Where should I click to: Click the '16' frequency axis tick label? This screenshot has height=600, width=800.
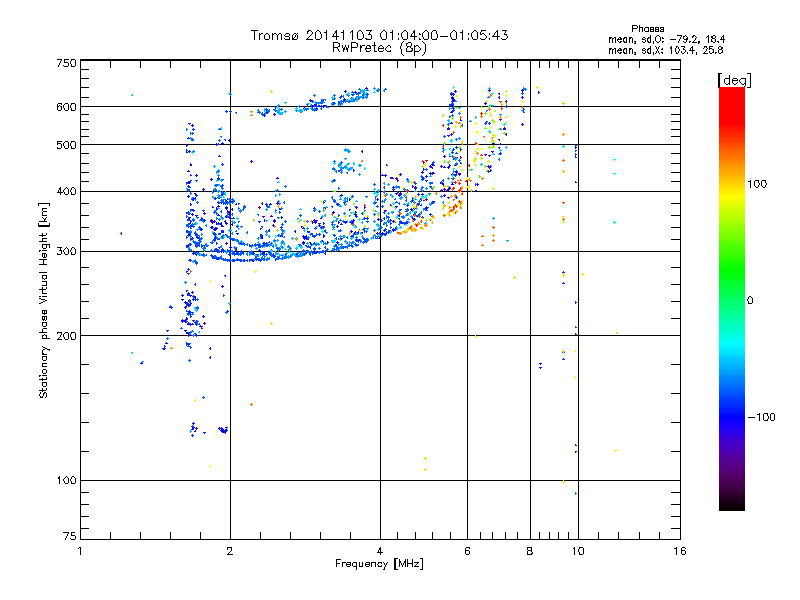tap(680, 551)
